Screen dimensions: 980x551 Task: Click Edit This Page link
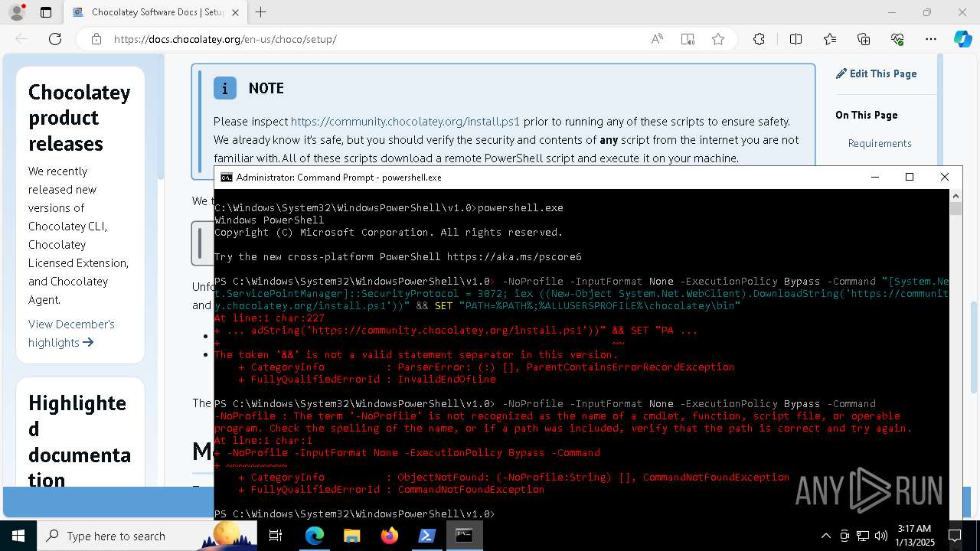click(876, 73)
